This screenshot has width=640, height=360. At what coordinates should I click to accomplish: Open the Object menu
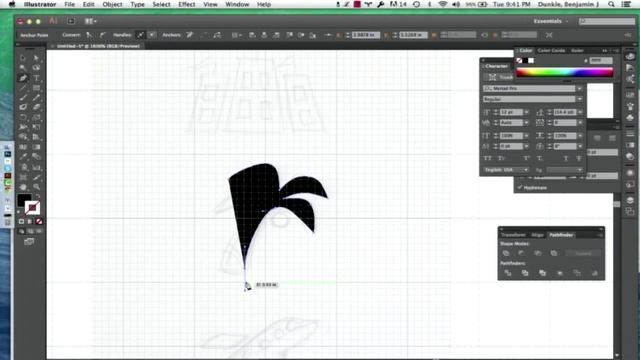(112, 4)
